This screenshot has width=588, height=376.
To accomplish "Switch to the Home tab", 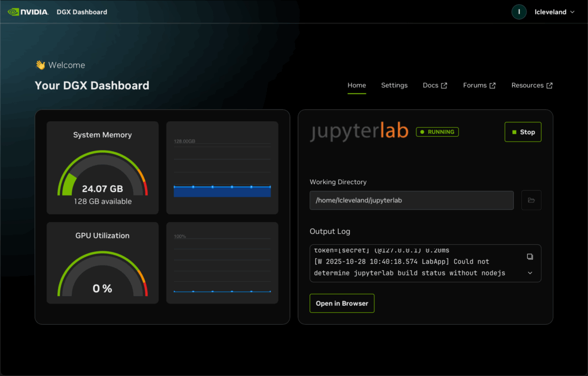I will click(357, 85).
